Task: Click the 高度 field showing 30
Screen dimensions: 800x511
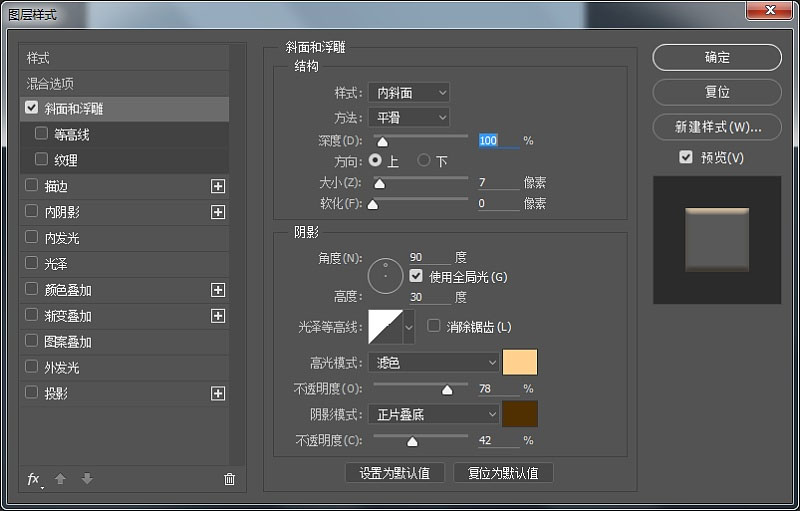Action: 430,297
